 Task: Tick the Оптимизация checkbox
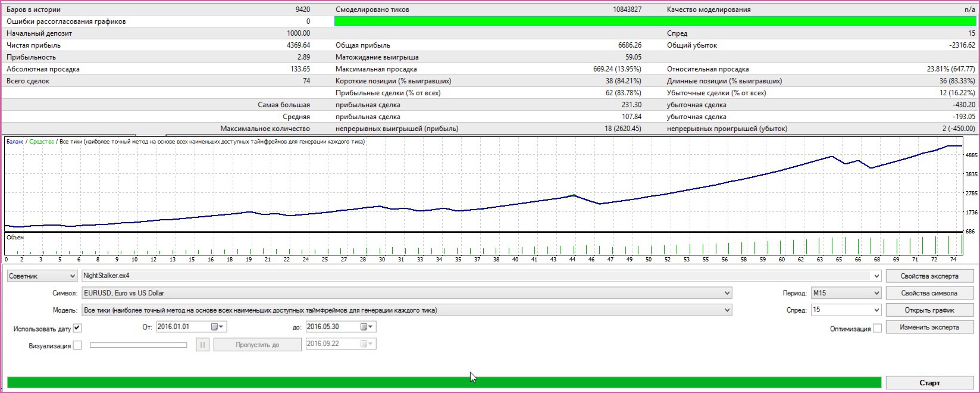[x=877, y=329]
